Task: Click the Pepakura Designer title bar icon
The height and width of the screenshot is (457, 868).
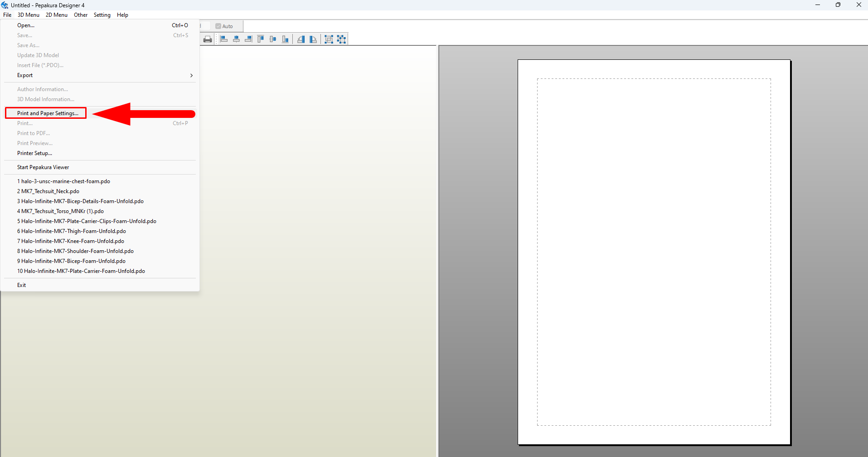Action: click(x=5, y=5)
